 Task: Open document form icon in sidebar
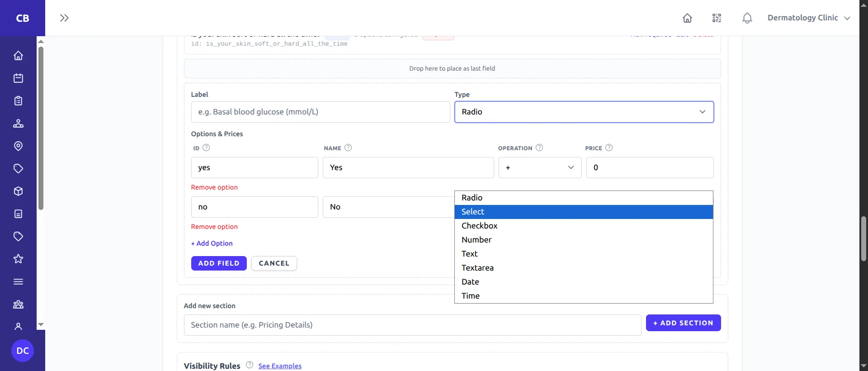pyautogui.click(x=18, y=214)
